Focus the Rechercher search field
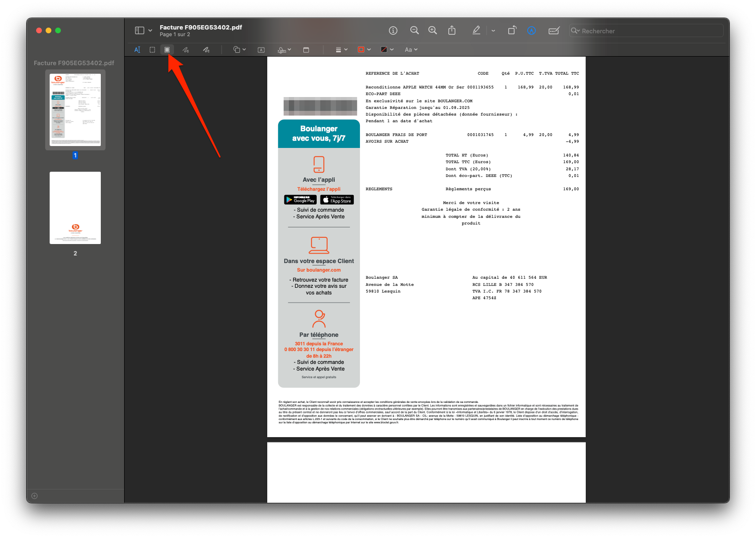The height and width of the screenshot is (538, 756). [646, 31]
